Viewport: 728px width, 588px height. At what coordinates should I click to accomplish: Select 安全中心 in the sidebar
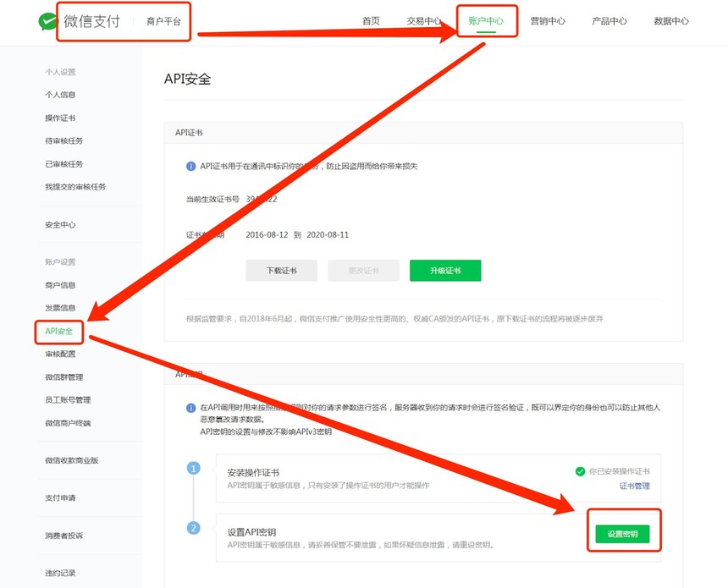[x=60, y=224]
